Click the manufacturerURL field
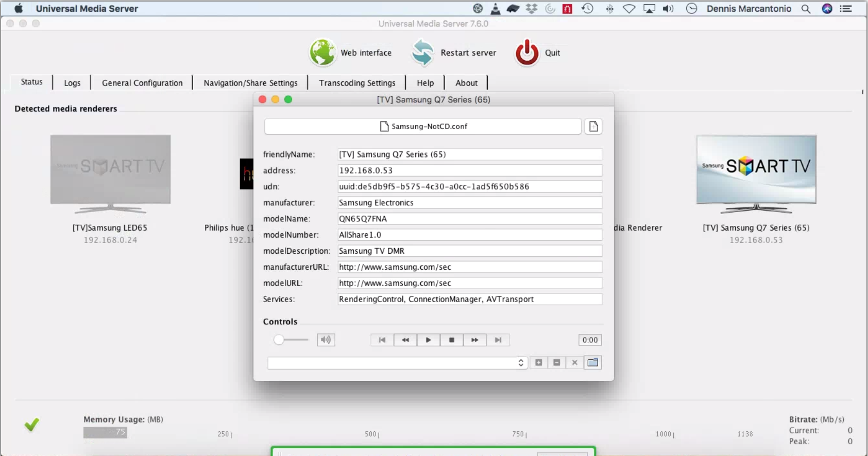Screen dimensions: 868x456 (x=470, y=267)
